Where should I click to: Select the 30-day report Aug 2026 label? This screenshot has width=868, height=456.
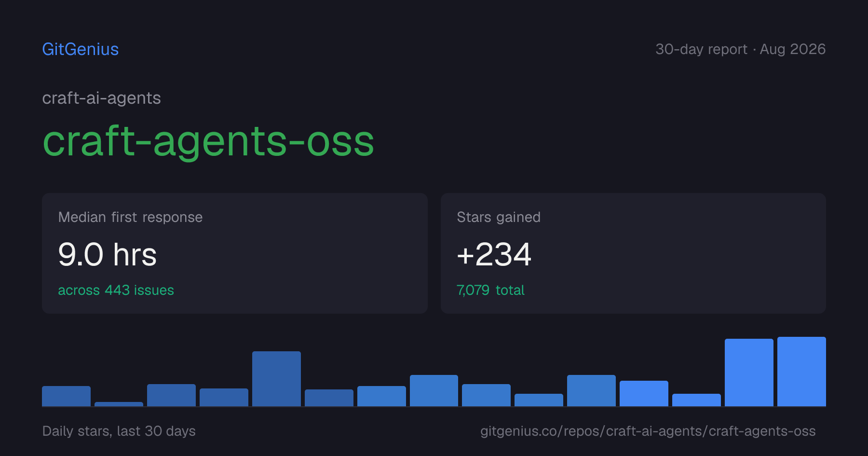pos(740,49)
